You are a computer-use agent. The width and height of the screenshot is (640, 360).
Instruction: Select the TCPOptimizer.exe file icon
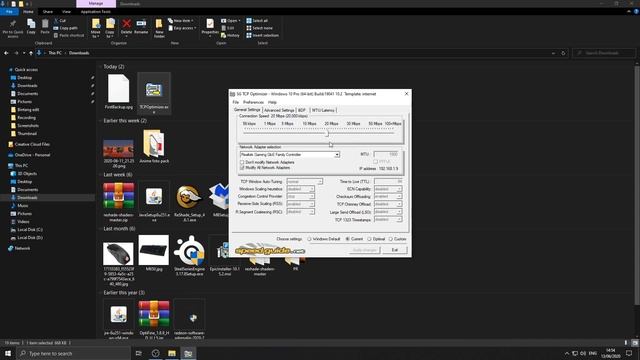coord(154,89)
